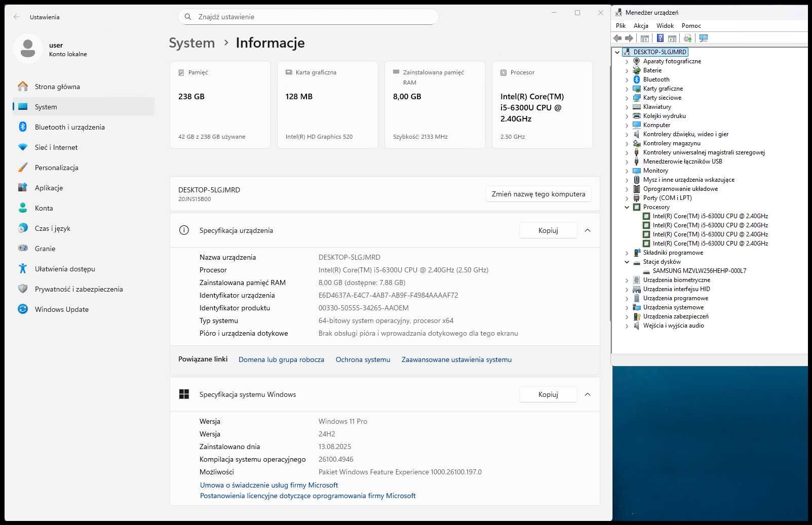The width and height of the screenshot is (812, 525).
Task: Click the blue question mark Help icon
Action: coord(660,38)
